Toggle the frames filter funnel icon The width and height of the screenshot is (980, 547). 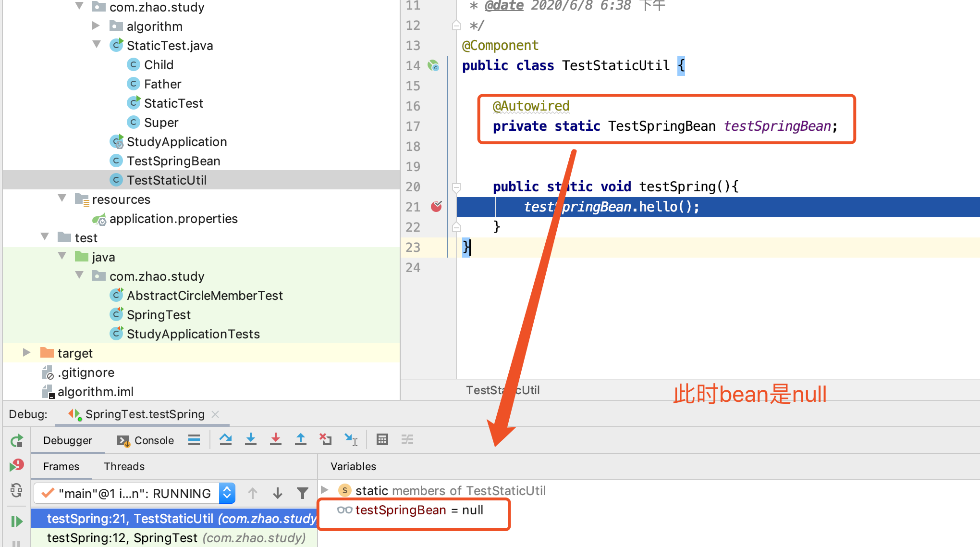302,493
